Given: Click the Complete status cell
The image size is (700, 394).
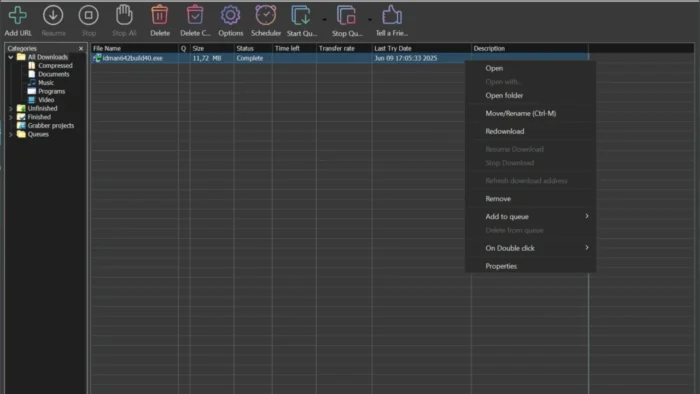Looking at the screenshot, I should coord(250,58).
